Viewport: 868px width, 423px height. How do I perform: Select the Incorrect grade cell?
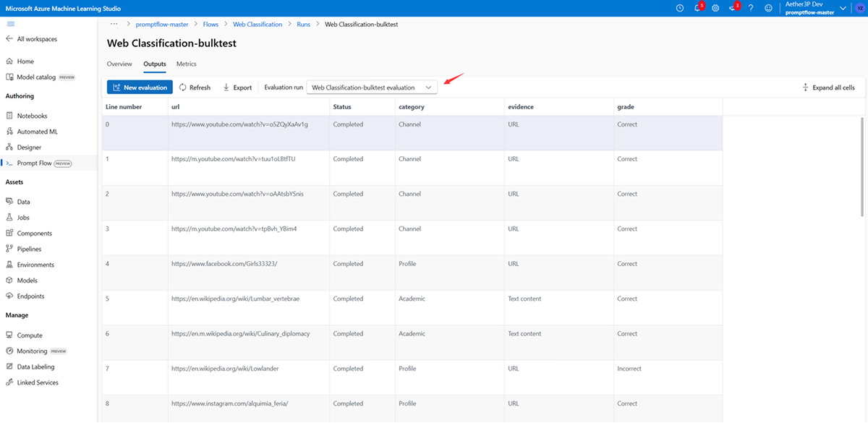(x=668, y=377)
